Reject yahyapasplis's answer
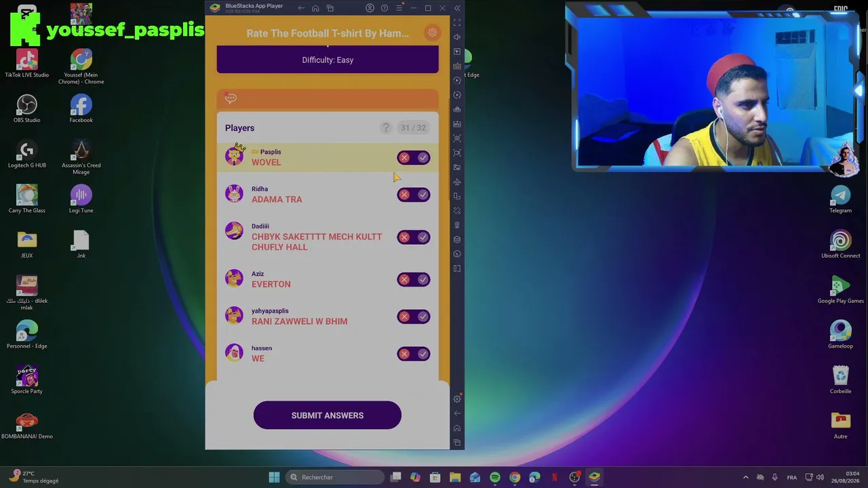Viewport: 868px width, 488px height. click(x=405, y=317)
